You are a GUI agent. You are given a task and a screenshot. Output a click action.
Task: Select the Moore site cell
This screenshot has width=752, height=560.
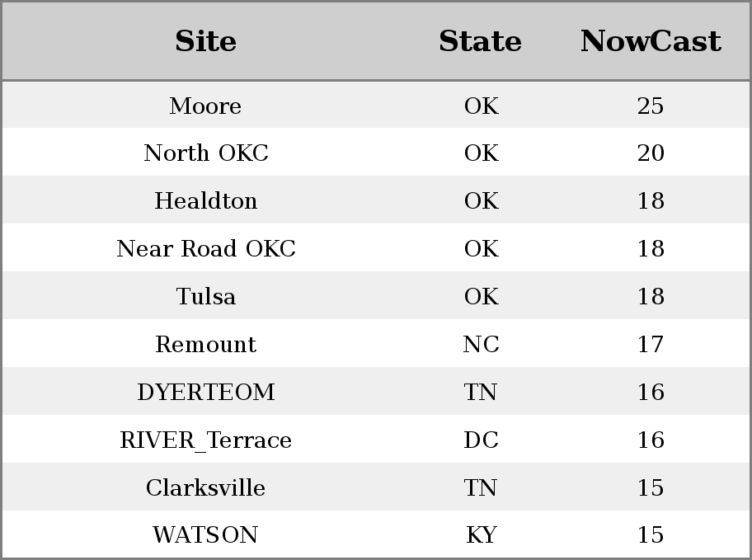pyautogui.click(x=205, y=106)
